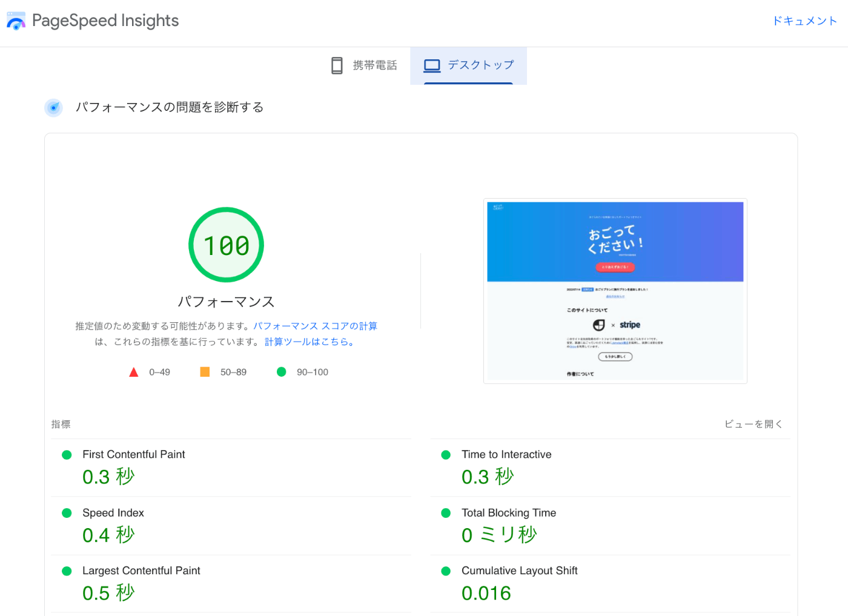Click the Speed Index metric label
Image resolution: width=848 pixels, height=616 pixels.
[113, 513]
